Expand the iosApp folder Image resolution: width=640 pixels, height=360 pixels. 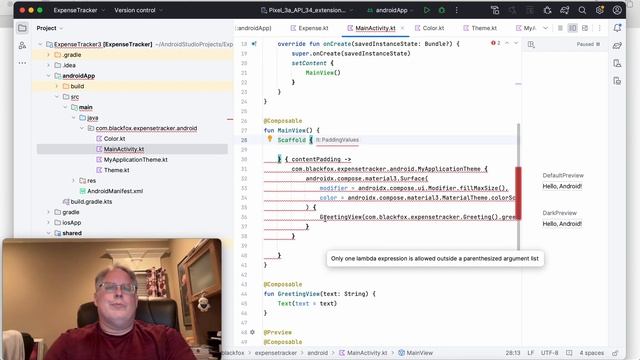[x=49, y=222]
